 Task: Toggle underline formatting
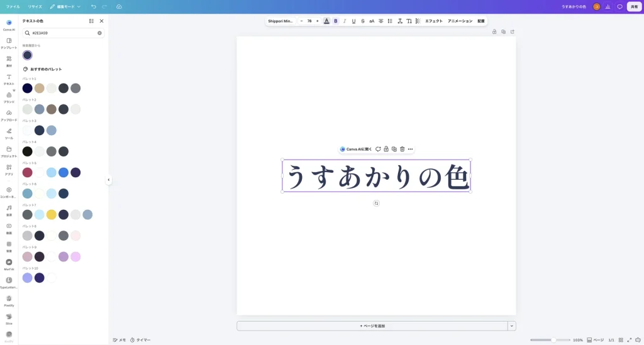point(353,21)
